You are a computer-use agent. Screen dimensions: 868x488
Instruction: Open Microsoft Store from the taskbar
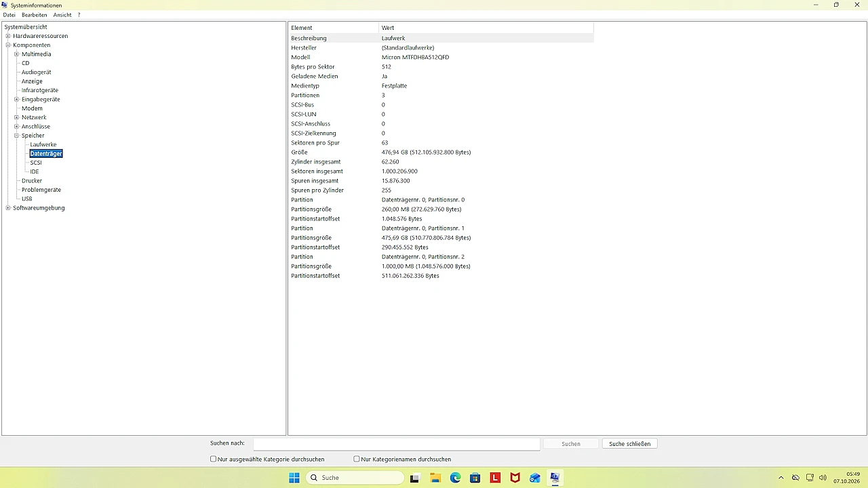(x=475, y=478)
